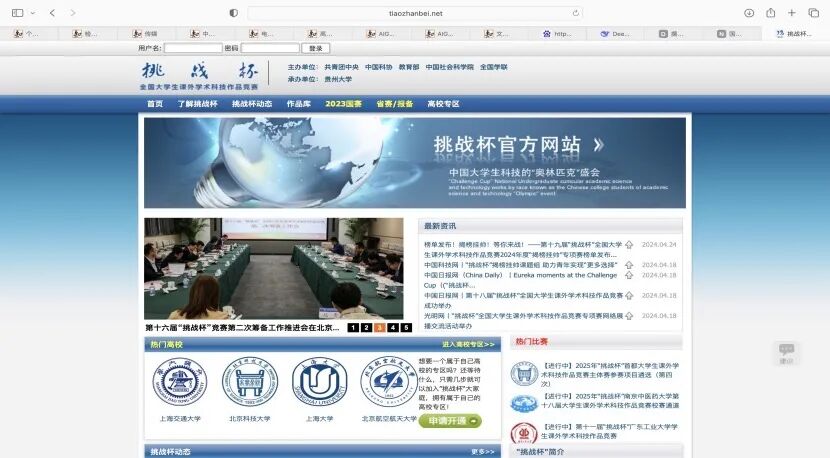Open 高校专区 navigation item
Image resolution: width=830 pixels, height=458 pixels.
click(444, 104)
